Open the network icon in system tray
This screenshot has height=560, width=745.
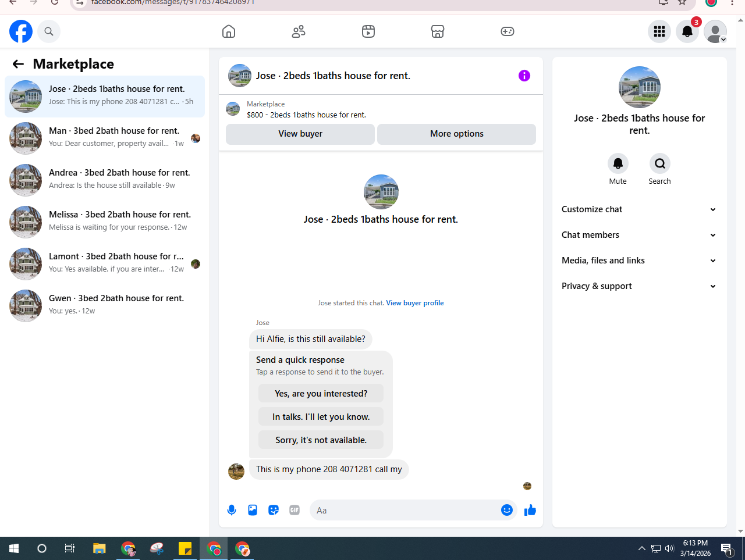[x=656, y=548]
